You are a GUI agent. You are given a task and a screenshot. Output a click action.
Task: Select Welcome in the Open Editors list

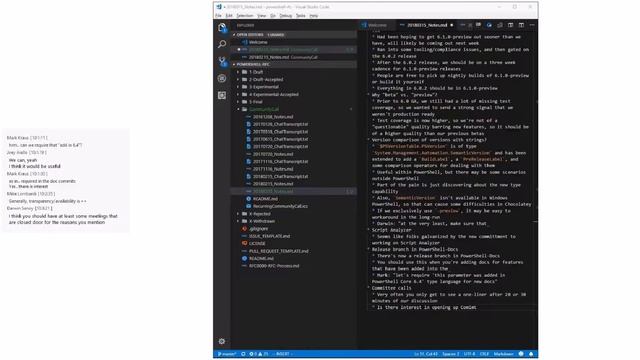[294, 42]
